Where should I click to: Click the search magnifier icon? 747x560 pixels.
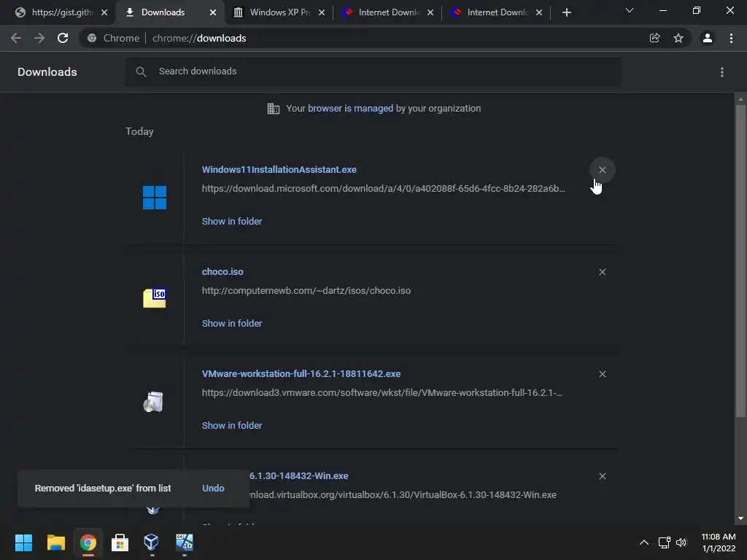tap(141, 72)
